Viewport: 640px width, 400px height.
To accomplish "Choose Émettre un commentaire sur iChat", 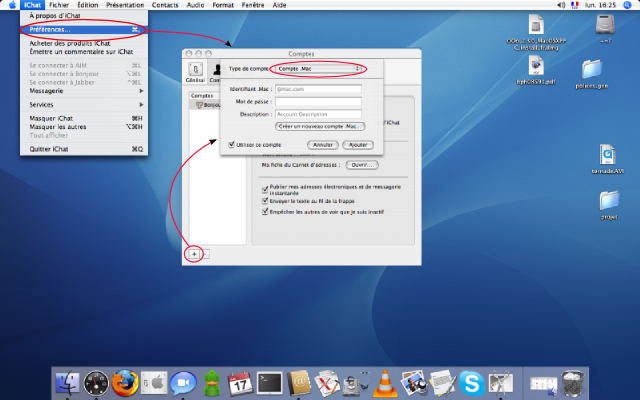I will pos(84,51).
